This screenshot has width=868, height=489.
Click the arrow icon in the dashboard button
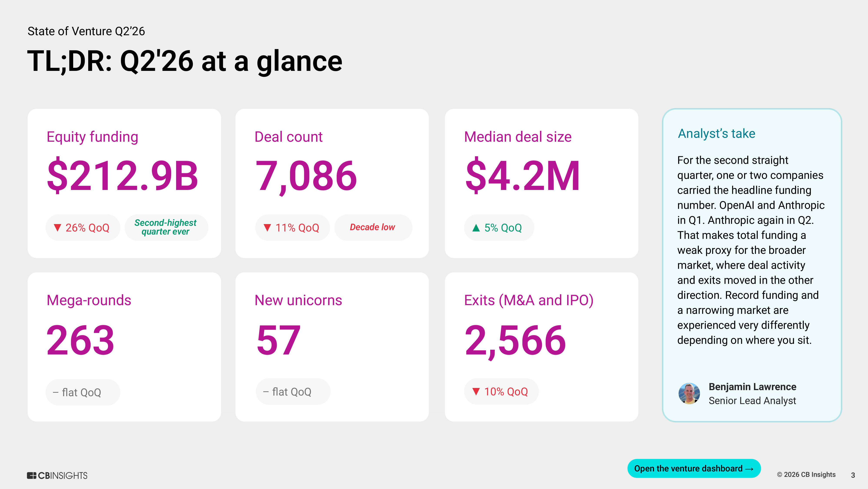click(x=749, y=469)
